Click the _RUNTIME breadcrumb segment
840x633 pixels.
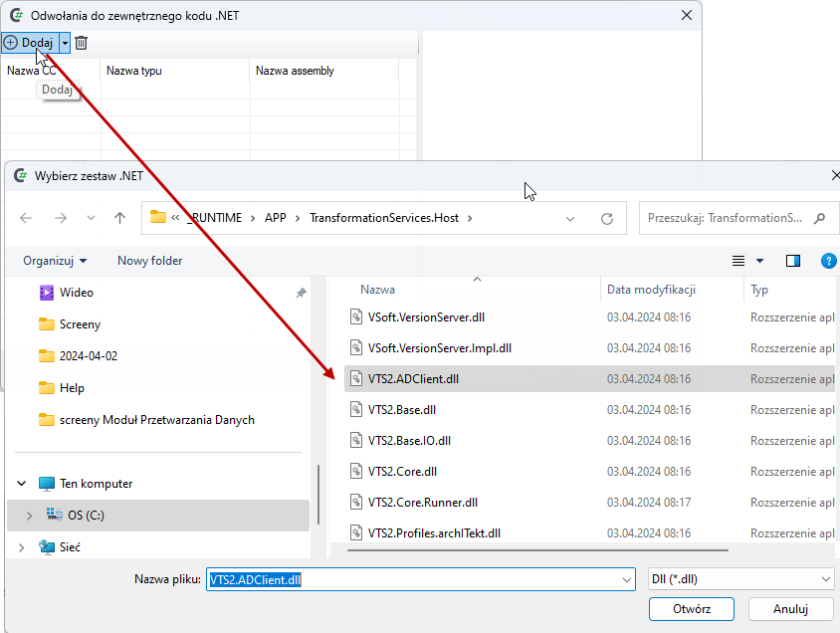click(214, 218)
